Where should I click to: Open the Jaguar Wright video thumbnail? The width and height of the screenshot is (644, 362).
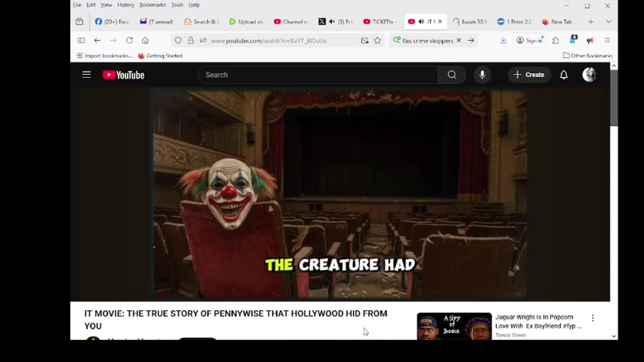(454, 326)
